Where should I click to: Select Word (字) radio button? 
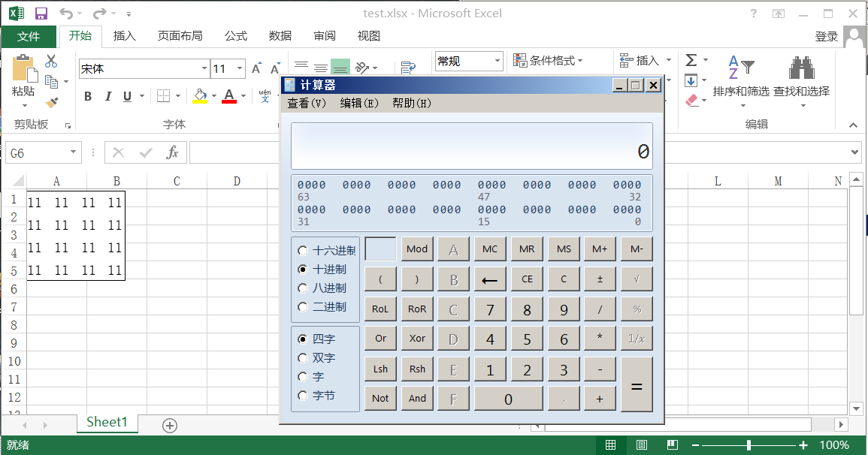tap(302, 376)
